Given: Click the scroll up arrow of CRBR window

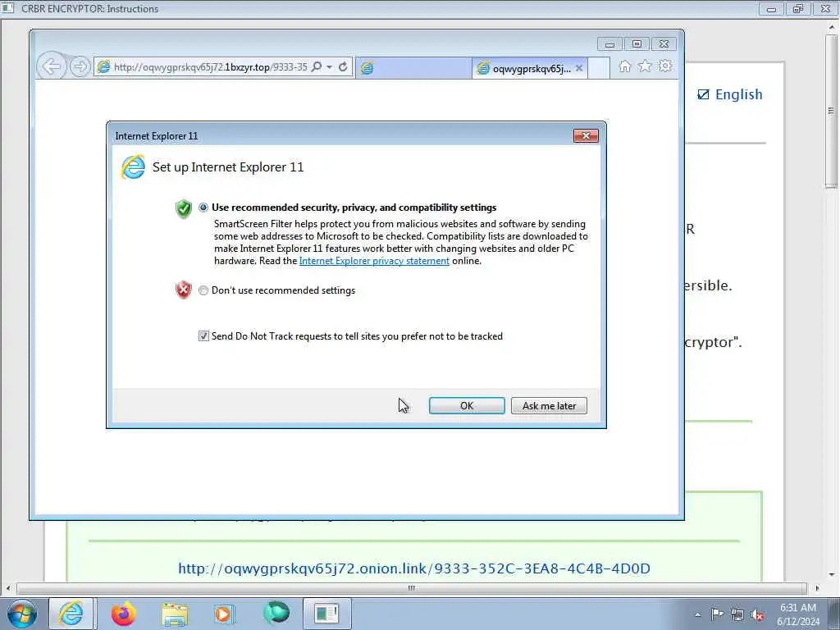Looking at the screenshot, I should tap(832, 26).
